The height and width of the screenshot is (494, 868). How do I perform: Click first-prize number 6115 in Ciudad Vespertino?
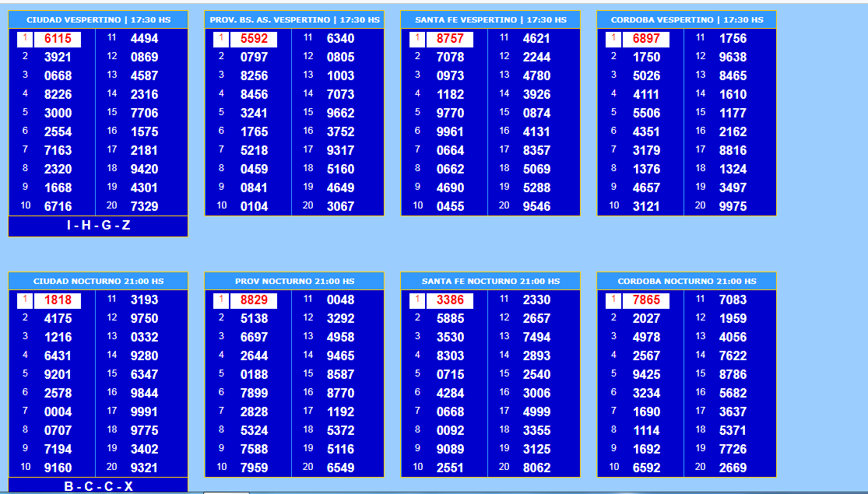pyautogui.click(x=58, y=39)
